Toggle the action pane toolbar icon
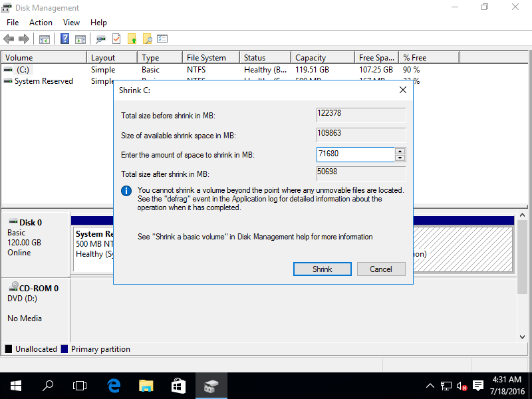This screenshot has width=532, height=399. 80,39
